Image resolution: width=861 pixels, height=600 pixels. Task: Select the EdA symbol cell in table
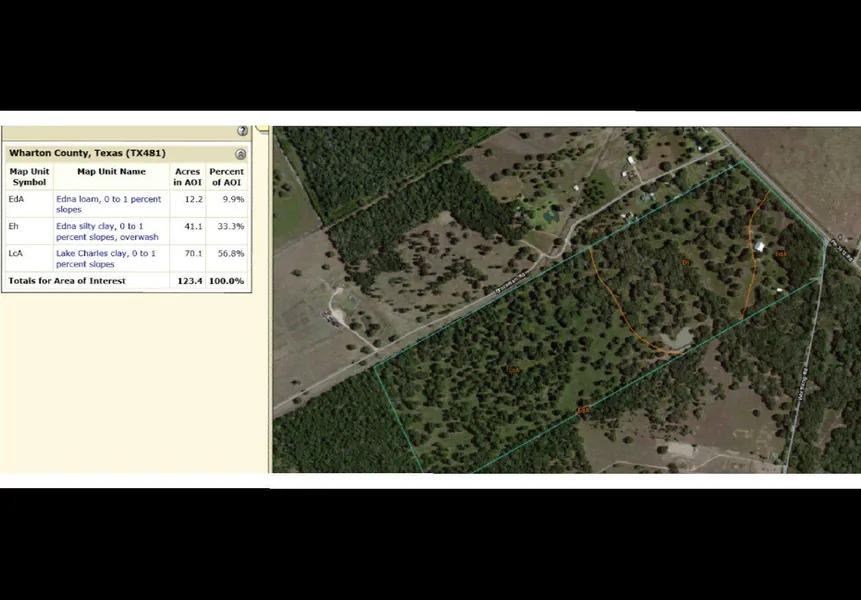pos(16,200)
